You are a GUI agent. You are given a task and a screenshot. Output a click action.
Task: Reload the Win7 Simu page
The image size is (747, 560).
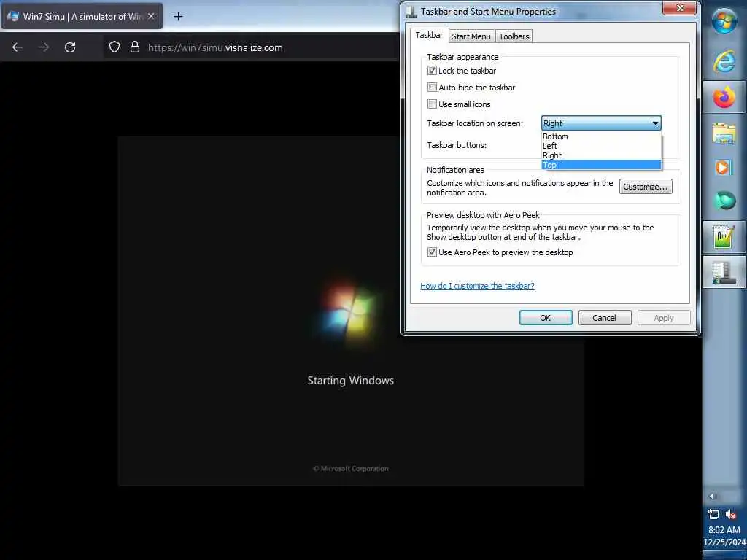point(70,47)
